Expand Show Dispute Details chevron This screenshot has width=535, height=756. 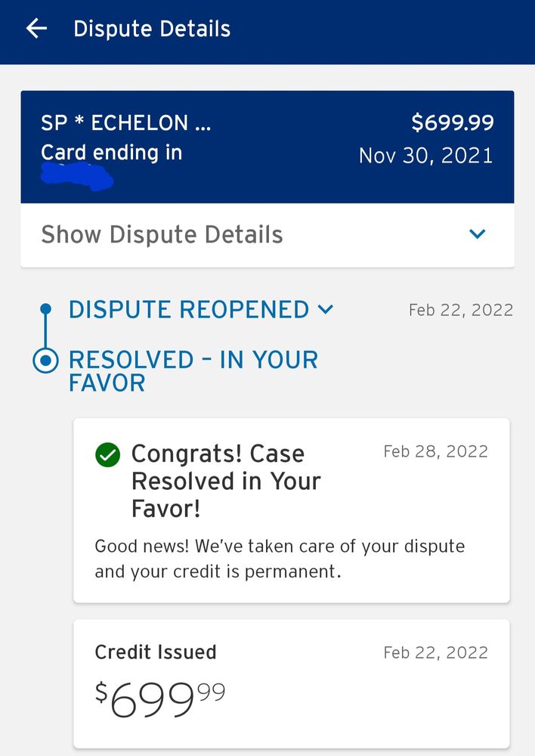coord(477,234)
